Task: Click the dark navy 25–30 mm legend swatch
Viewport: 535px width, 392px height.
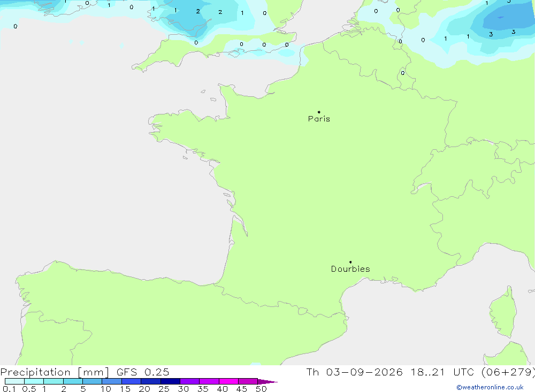Action: click(x=170, y=381)
